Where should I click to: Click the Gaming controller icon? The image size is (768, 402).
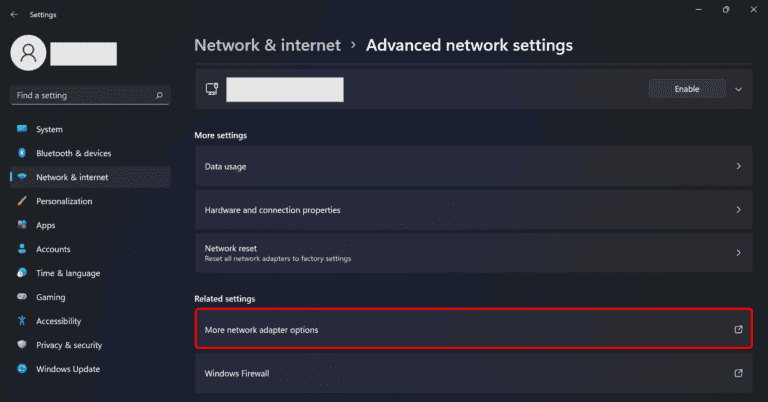point(21,297)
